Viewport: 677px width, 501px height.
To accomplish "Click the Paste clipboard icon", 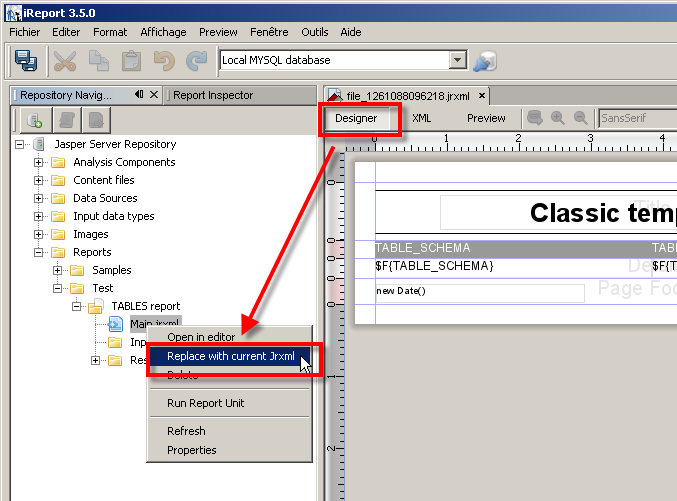I will [131, 60].
